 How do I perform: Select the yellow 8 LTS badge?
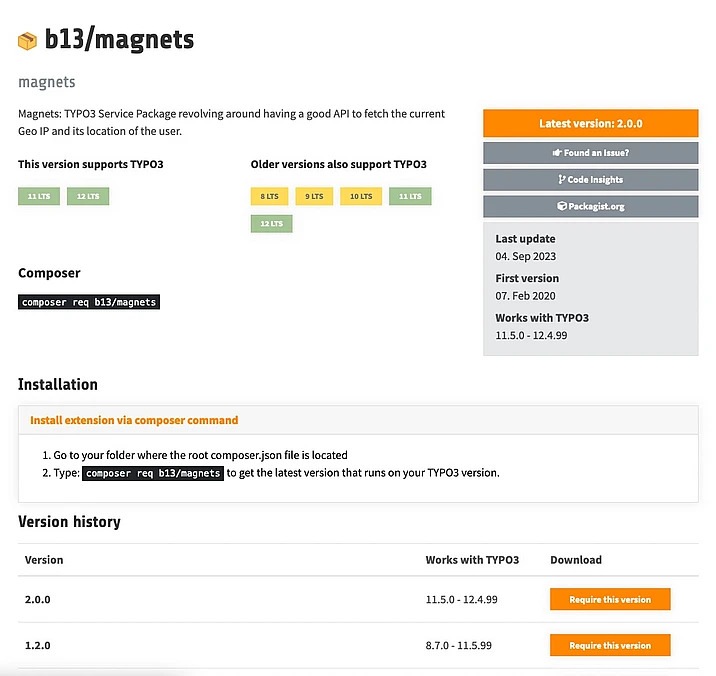(269, 197)
